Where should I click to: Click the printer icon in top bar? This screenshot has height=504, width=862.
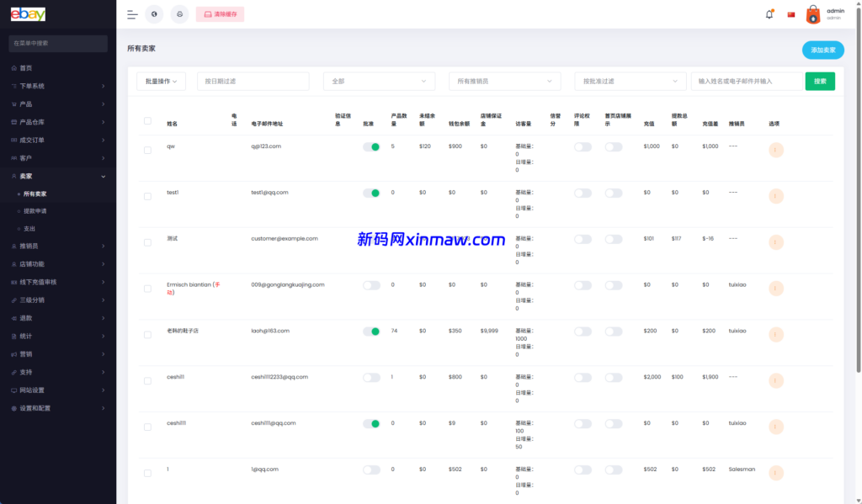(179, 14)
